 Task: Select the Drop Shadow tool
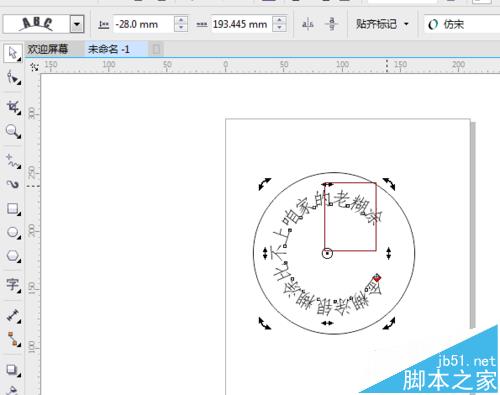coord(13,369)
